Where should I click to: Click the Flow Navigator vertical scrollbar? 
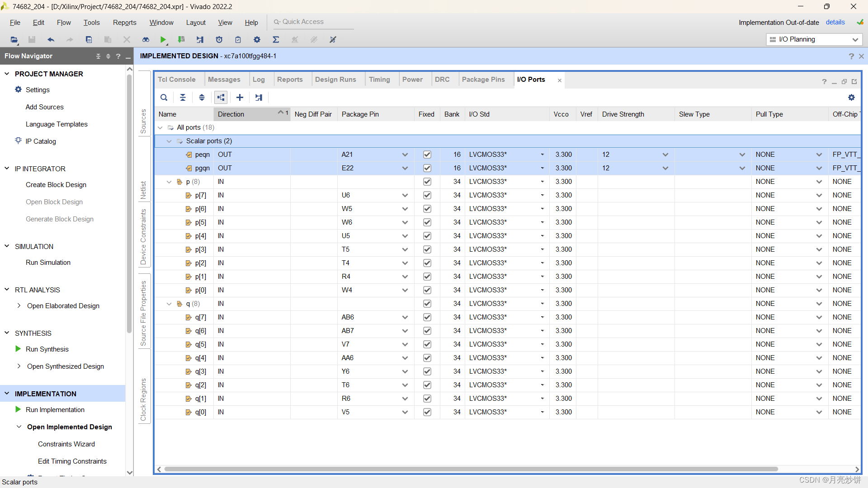click(129, 203)
